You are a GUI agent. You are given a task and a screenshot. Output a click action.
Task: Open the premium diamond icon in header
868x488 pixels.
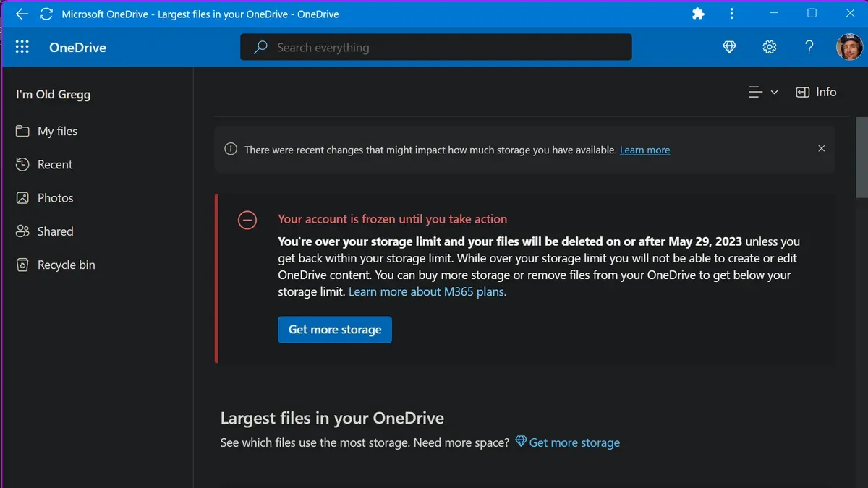click(x=729, y=47)
